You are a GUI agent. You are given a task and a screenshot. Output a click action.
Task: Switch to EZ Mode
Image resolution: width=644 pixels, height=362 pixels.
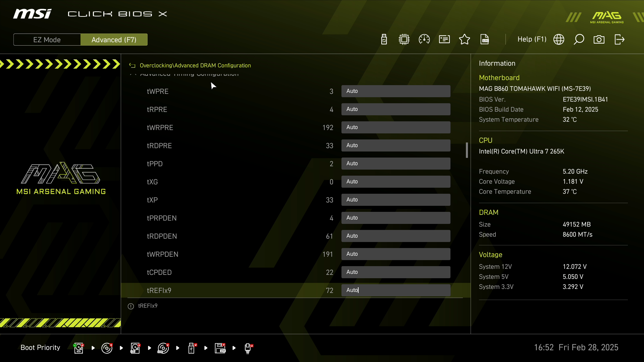[47, 40]
